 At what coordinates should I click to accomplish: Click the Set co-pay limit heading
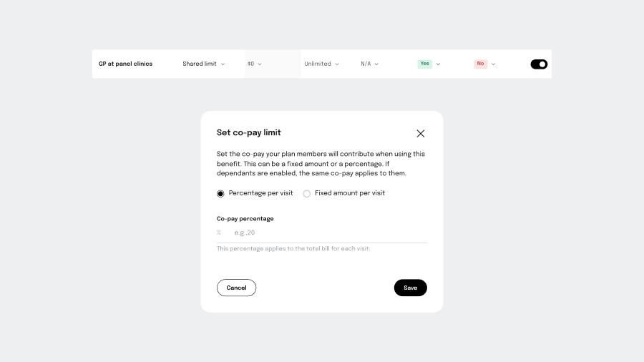[249, 132]
